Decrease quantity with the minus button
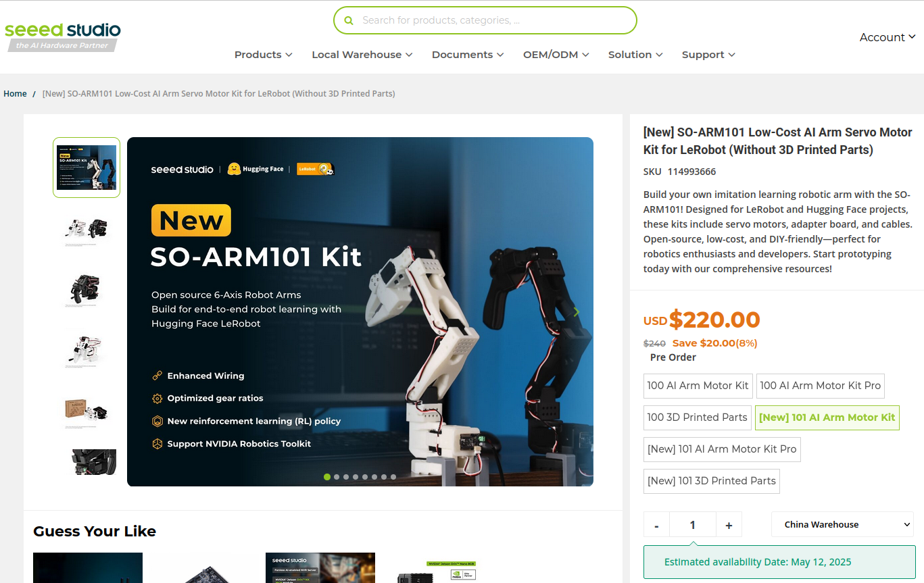 656,525
